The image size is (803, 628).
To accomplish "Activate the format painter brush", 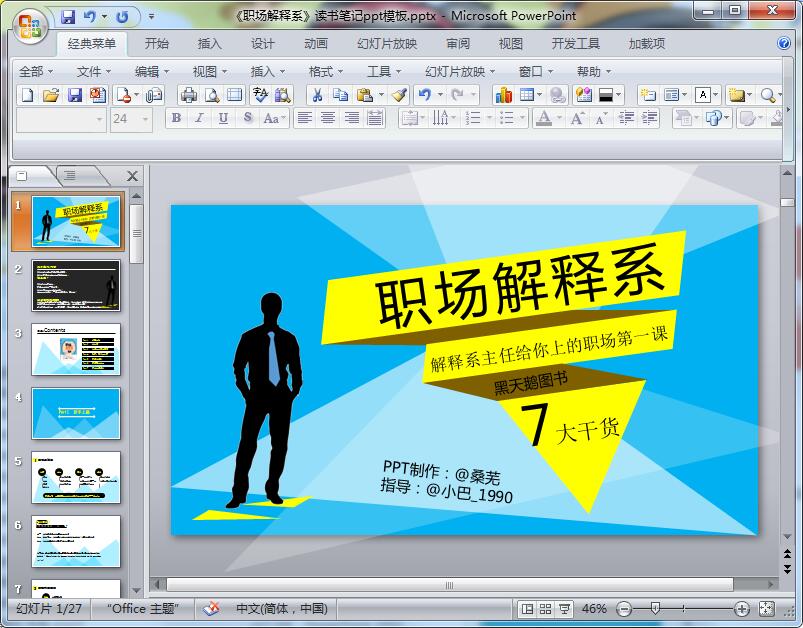I will tap(399, 95).
